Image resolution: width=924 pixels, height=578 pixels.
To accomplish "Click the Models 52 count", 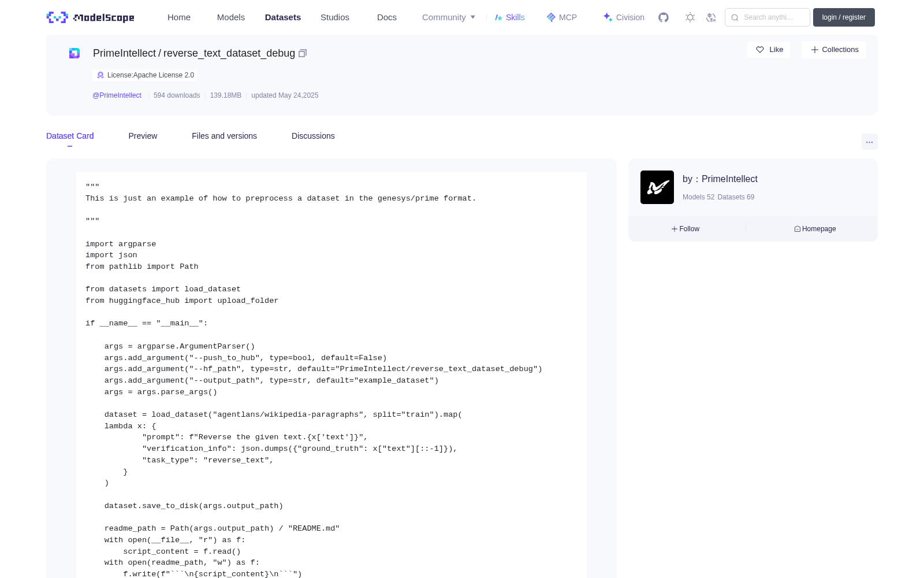I will [x=698, y=197].
